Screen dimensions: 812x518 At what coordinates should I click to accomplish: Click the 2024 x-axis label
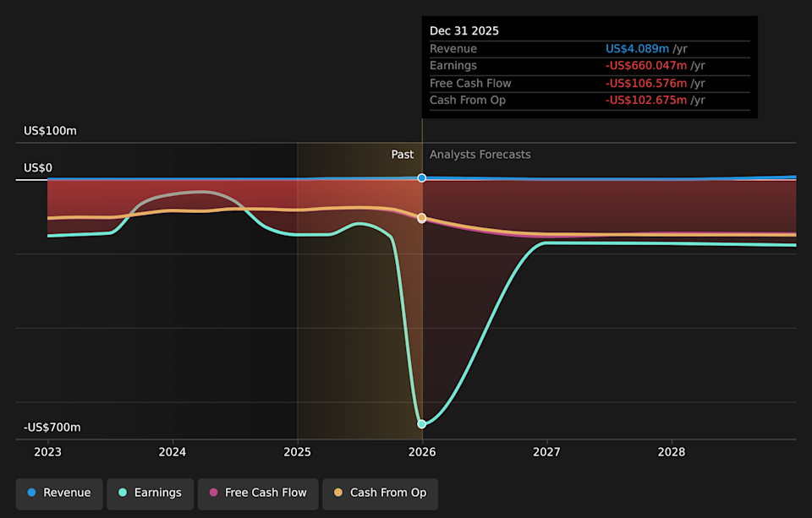click(173, 452)
